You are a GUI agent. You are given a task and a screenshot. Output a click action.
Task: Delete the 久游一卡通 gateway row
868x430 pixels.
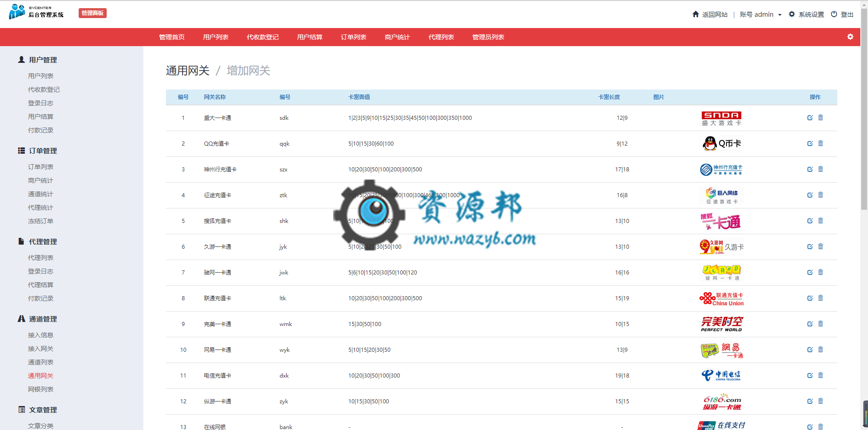tap(821, 246)
